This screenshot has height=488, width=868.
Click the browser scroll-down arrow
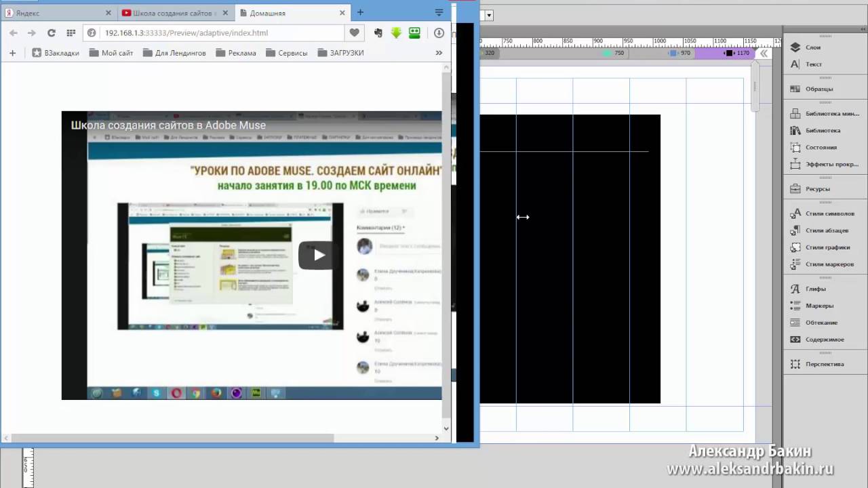click(x=446, y=428)
